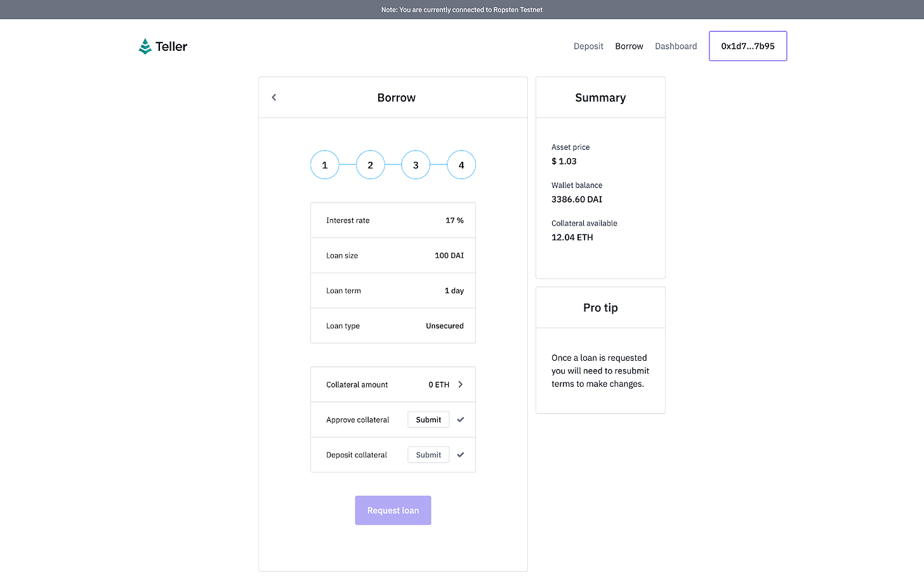924x578 pixels.
Task: Click the Asset price label
Action: click(571, 147)
